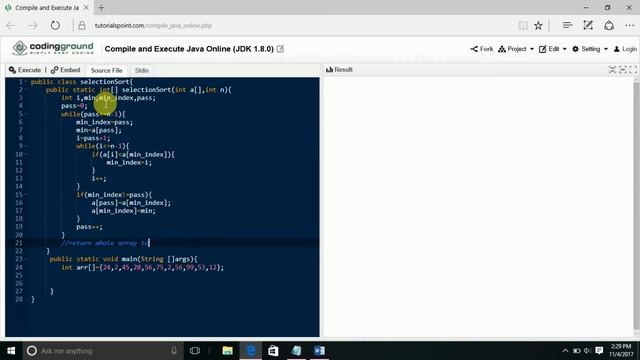640x360 pixels.
Task: Collapse code fold arrow at line 23
Action: click(x=26, y=259)
